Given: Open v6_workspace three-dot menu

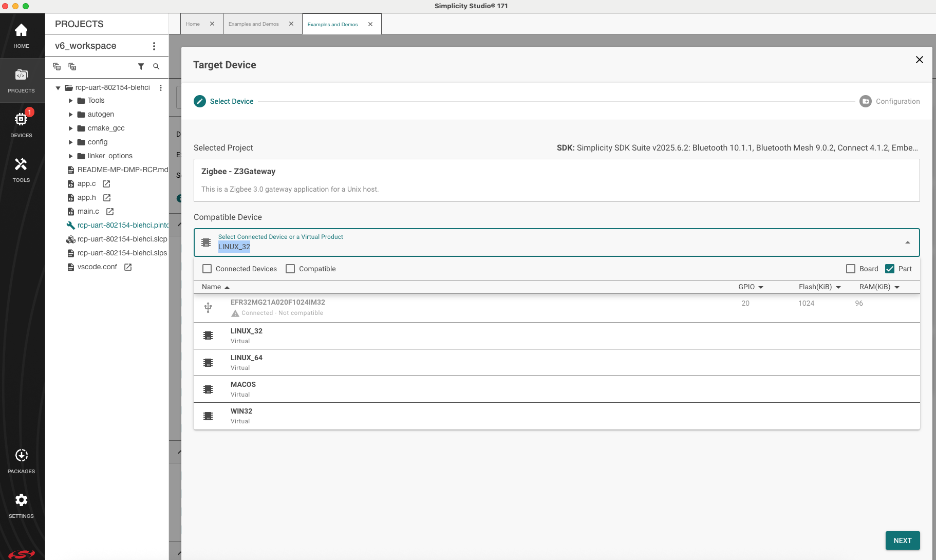Looking at the screenshot, I should [x=154, y=46].
